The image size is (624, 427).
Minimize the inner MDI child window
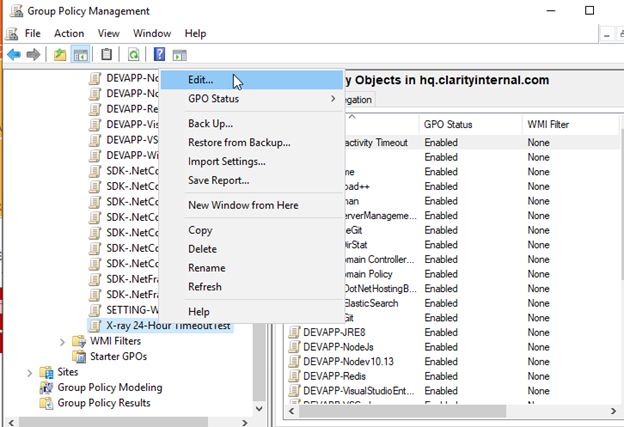[x=606, y=35]
